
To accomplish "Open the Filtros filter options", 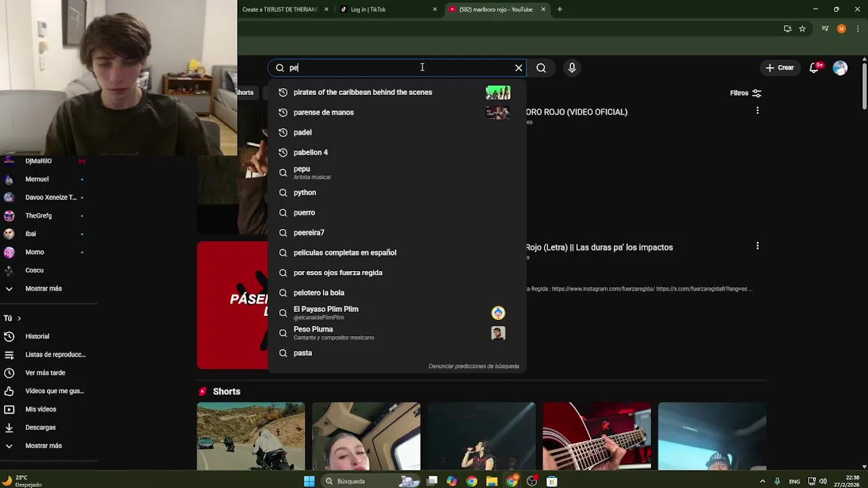I will [x=745, y=93].
